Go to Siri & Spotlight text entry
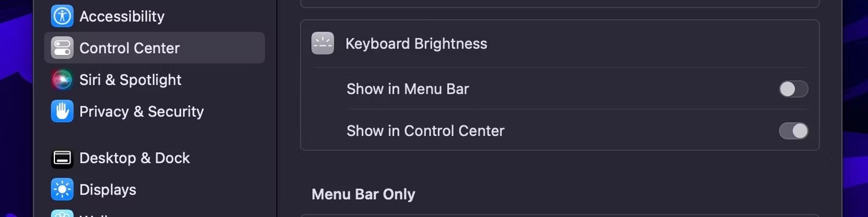Viewport: 868px width, 217px height. pos(130,80)
